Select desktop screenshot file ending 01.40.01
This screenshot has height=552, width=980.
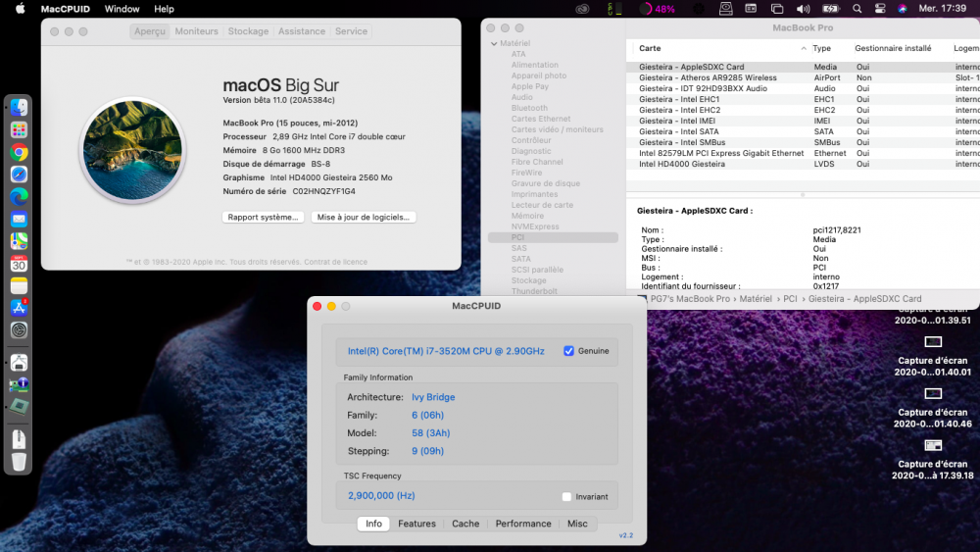933,356
